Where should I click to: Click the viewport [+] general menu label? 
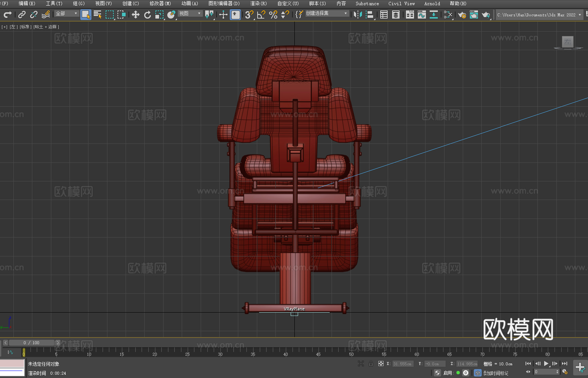tap(4, 27)
